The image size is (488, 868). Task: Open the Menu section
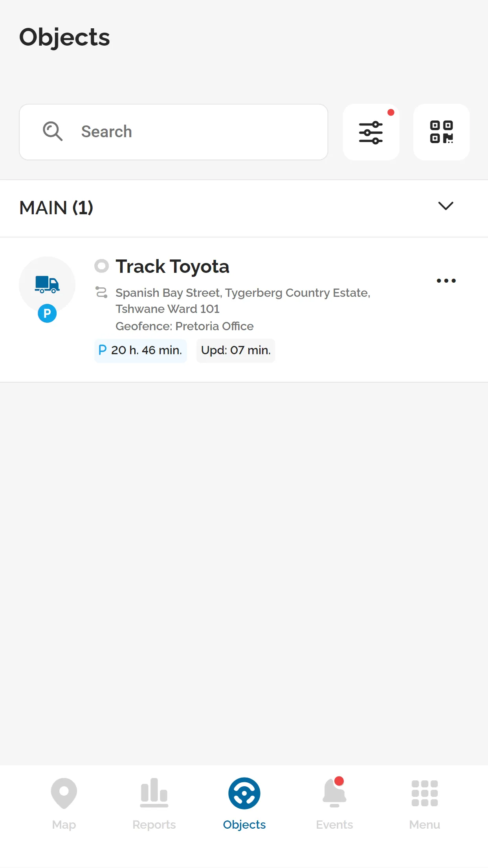pos(424,794)
